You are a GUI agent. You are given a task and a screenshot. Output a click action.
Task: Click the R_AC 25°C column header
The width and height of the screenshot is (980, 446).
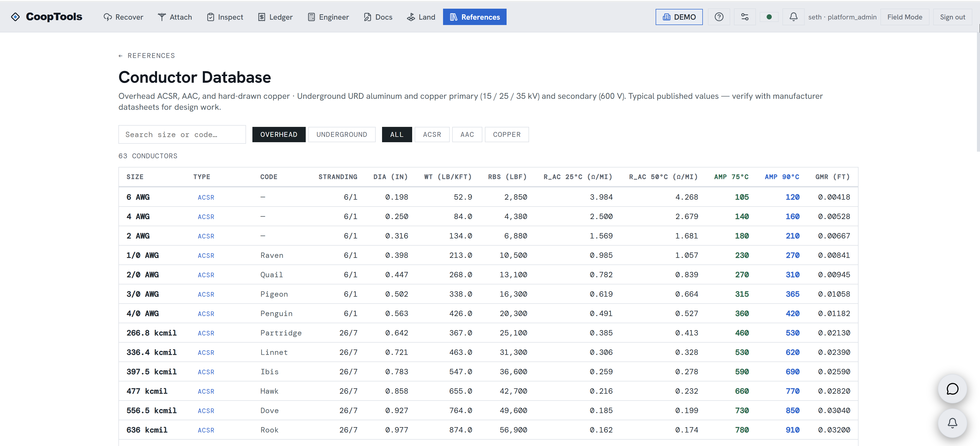click(578, 177)
